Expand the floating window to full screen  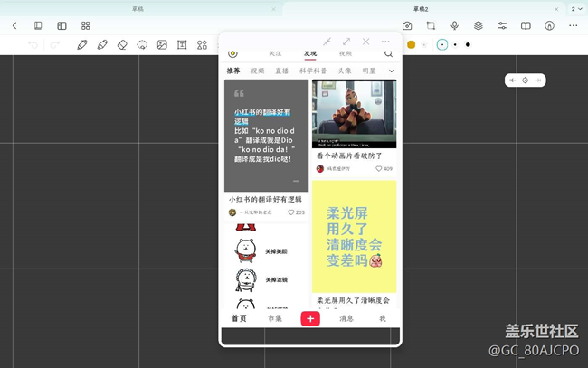tap(346, 42)
